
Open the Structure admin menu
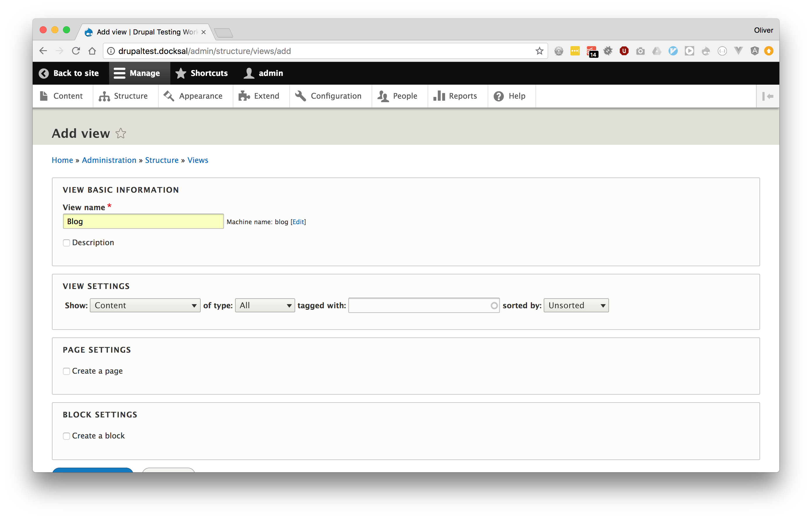coord(124,96)
